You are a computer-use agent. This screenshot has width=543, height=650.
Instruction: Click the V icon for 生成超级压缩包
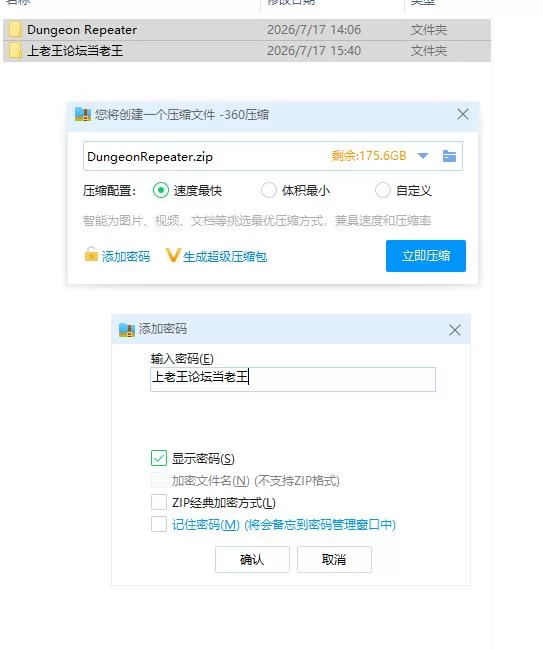coord(173,255)
